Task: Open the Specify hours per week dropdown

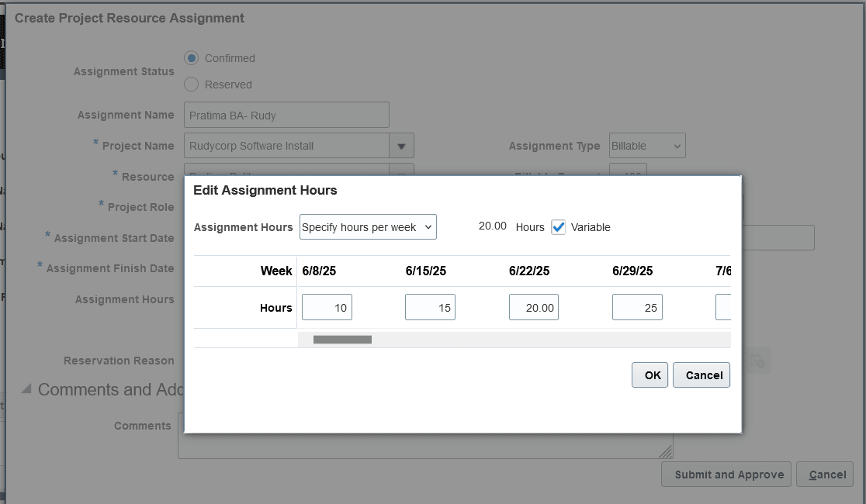Action: point(368,227)
